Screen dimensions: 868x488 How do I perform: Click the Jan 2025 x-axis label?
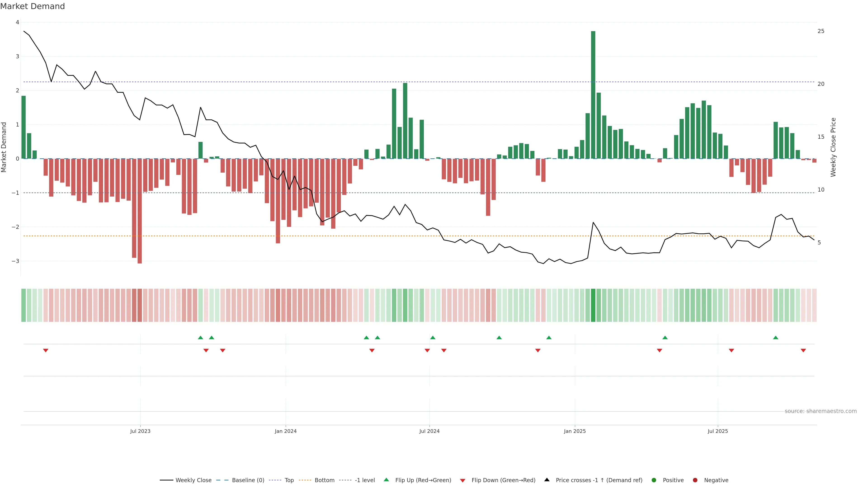[575, 431]
